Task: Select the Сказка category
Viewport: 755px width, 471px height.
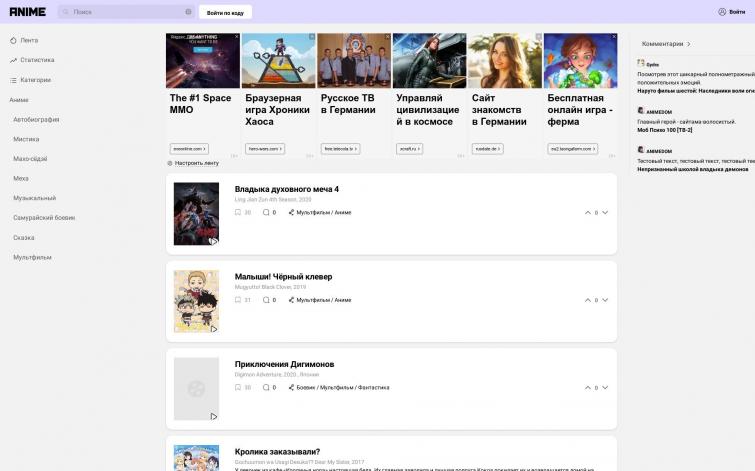Action: tap(24, 238)
